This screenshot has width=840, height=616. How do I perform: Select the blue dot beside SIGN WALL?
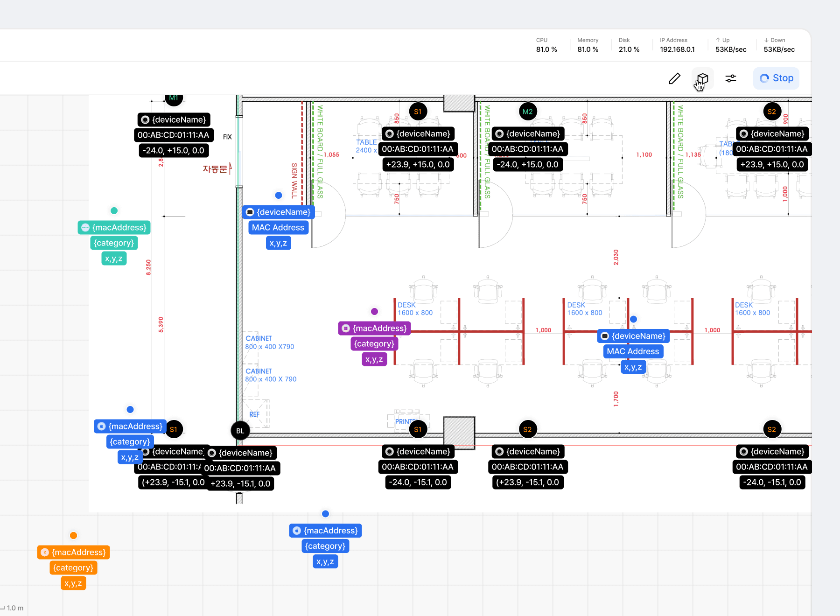click(279, 196)
